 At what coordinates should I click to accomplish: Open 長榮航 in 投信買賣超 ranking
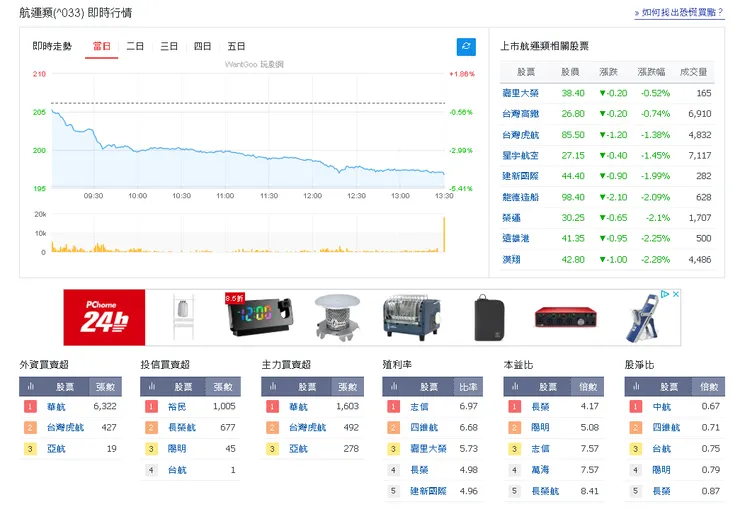(x=182, y=427)
